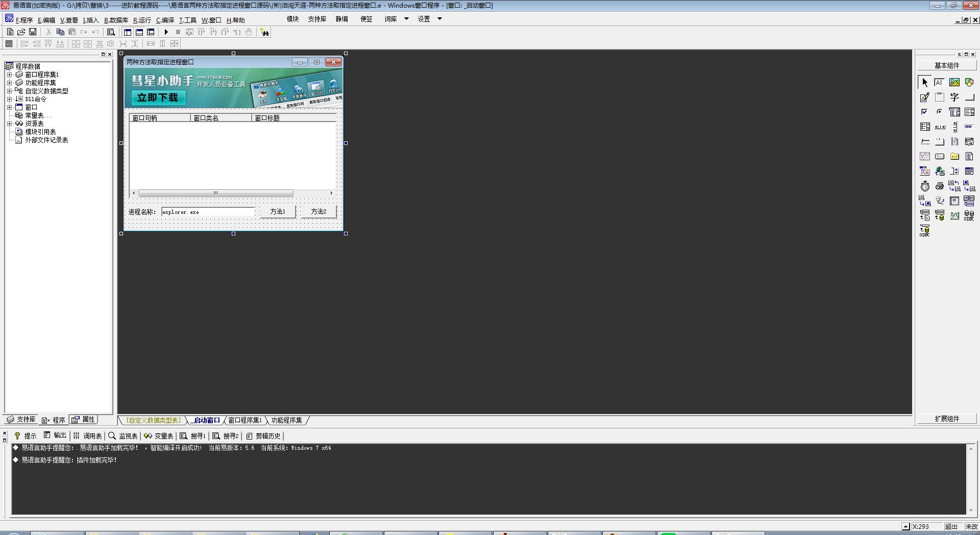This screenshot has height=535, width=980.
Task: Select the Button component icon
Action: pyautogui.click(x=969, y=97)
